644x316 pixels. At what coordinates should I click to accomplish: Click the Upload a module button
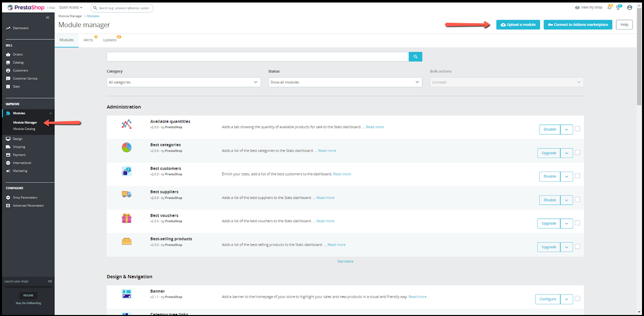pyautogui.click(x=518, y=25)
